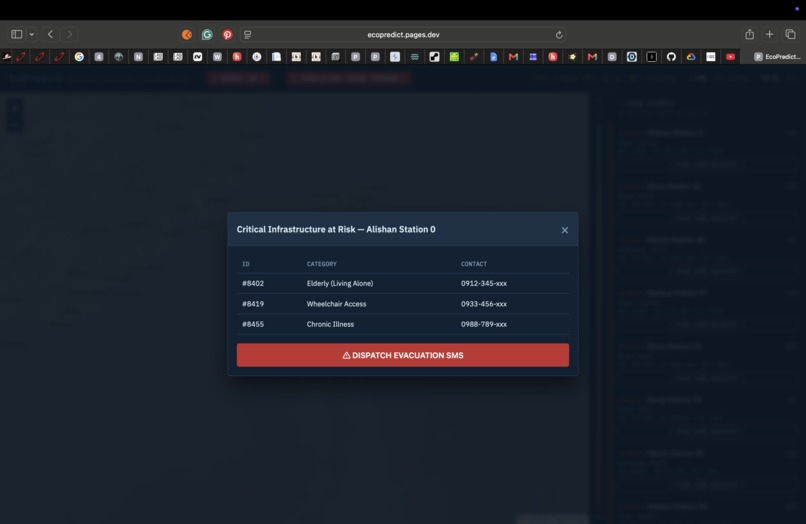The width and height of the screenshot is (806, 524).
Task: Dispatch evacuation SMS
Action: point(402,355)
